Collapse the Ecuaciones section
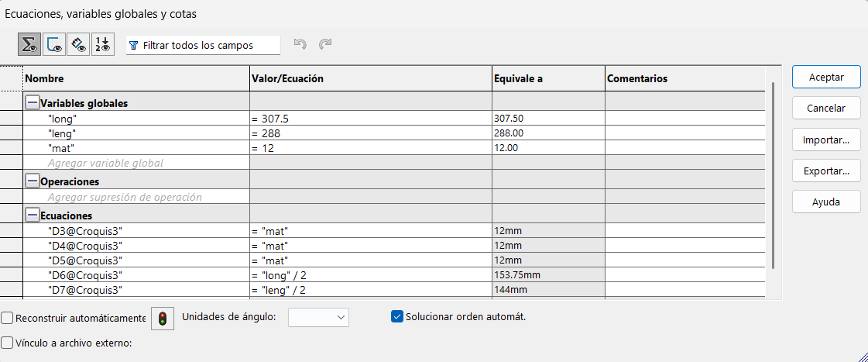The width and height of the screenshot is (868, 362). coord(32,215)
